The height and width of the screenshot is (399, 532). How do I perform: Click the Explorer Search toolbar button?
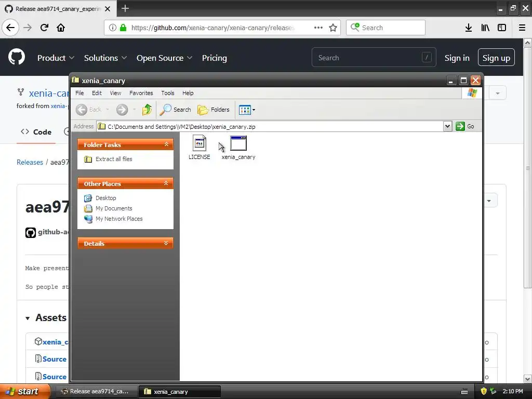point(176,110)
